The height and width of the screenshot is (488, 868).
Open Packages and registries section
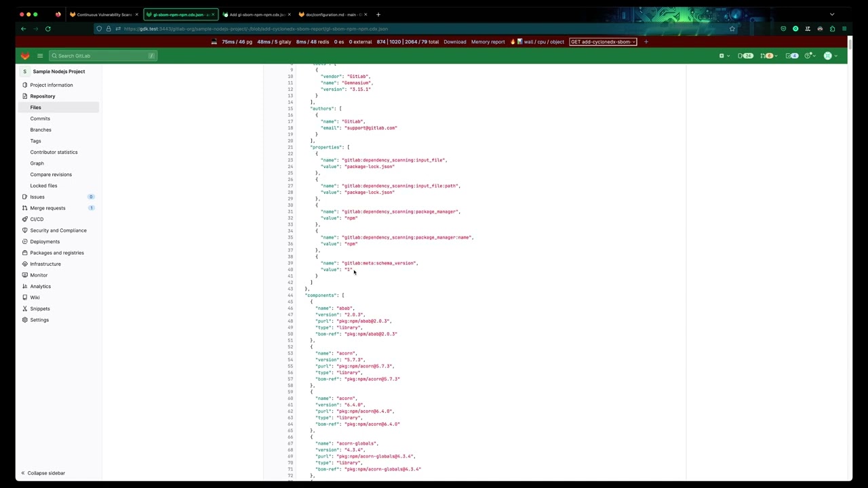click(59, 253)
